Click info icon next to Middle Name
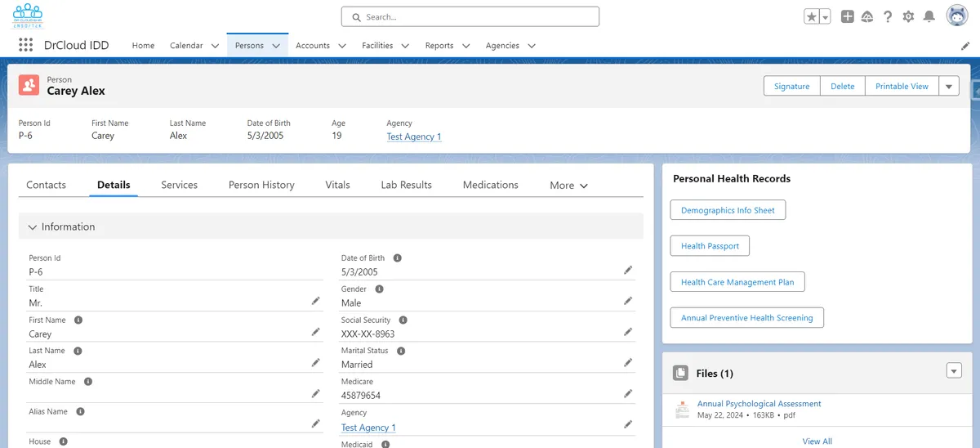 click(x=88, y=382)
